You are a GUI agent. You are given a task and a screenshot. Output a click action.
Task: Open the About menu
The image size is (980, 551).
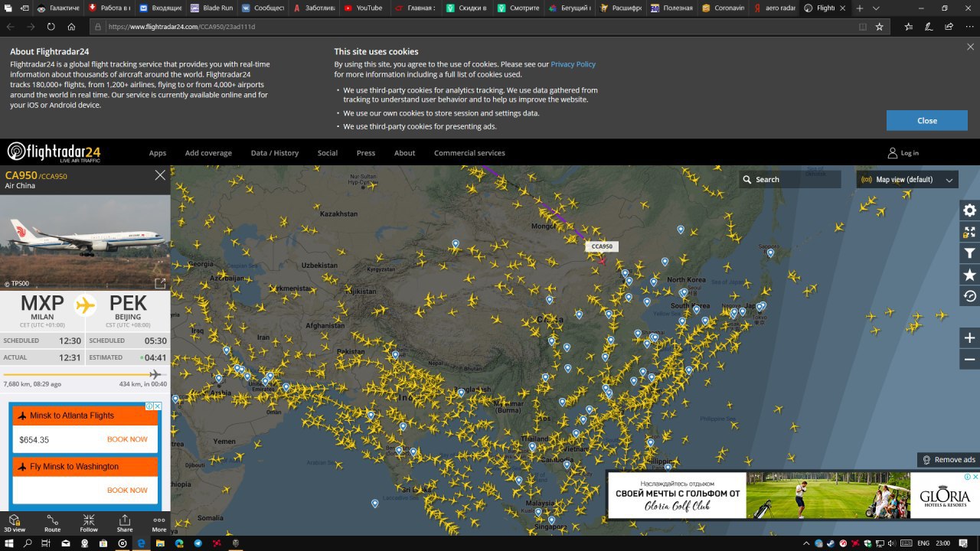404,153
